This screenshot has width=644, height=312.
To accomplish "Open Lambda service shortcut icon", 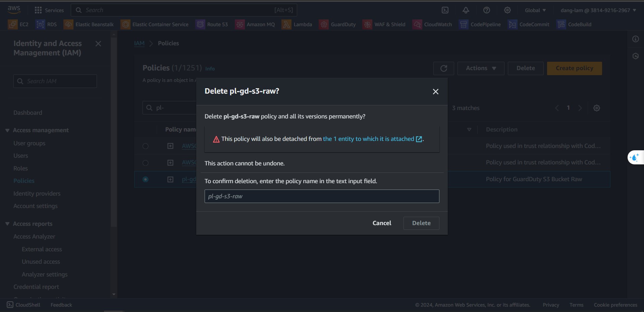I will 286,24.
